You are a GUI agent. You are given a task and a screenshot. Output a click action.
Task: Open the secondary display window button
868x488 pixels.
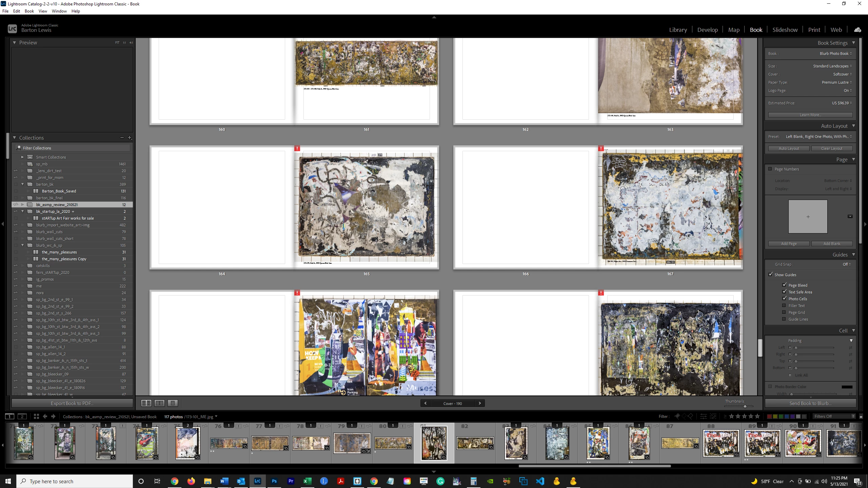coord(22,416)
